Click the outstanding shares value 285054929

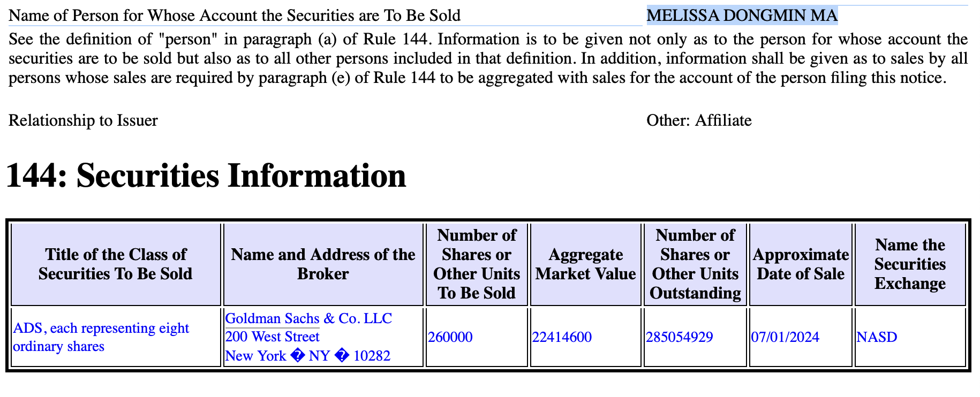coord(680,337)
